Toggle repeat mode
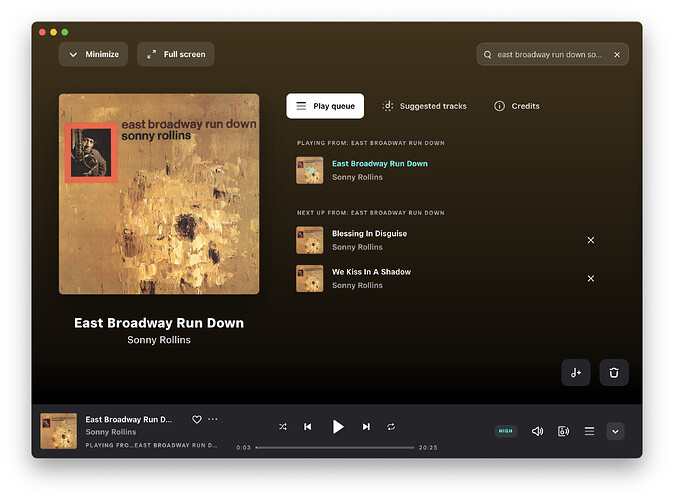Image resolution: width=674 pixels, height=499 pixels. 391,426
